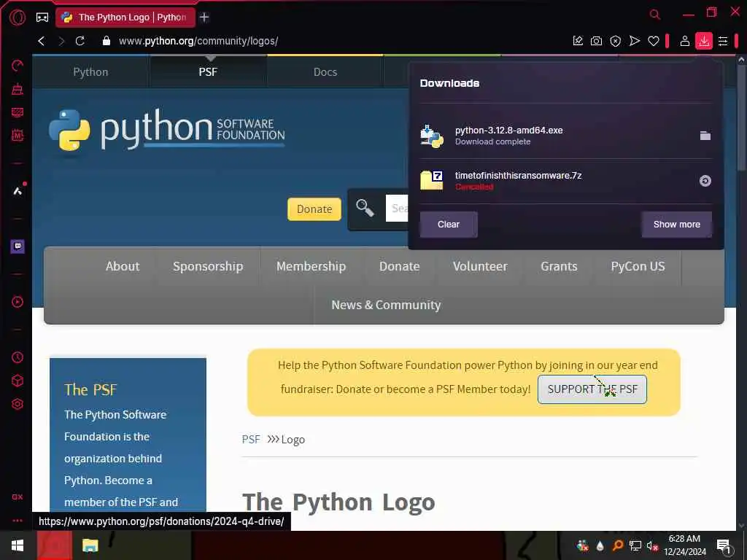Click the Python Software Foundation logo

(x=167, y=130)
